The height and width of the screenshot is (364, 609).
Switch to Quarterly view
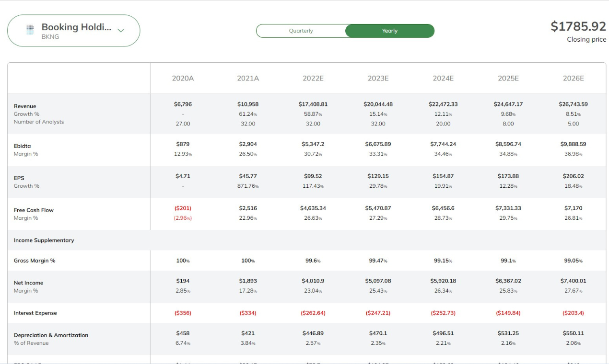pos(301,31)
